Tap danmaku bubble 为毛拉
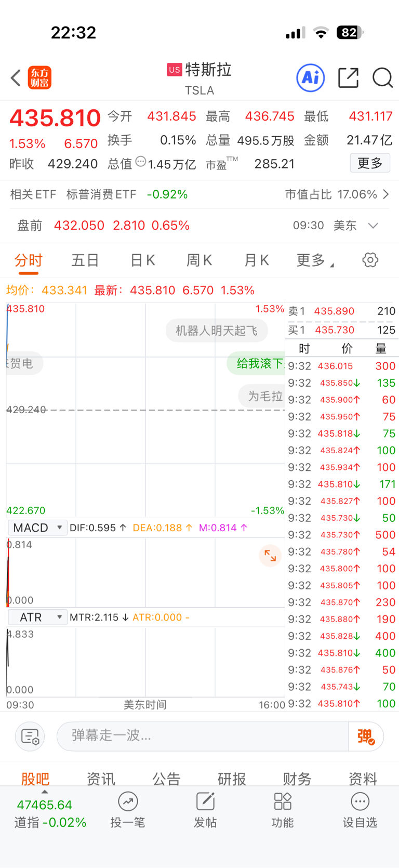 pos(262,396)
